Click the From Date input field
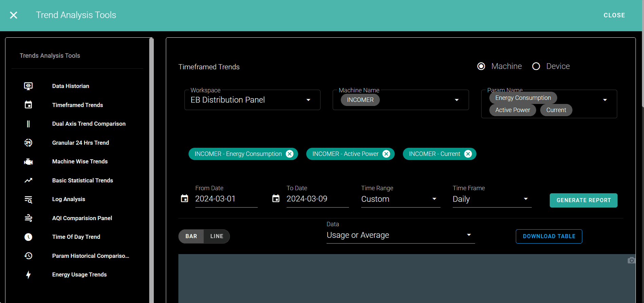The image size is (644, 303). tap(226, 199)
